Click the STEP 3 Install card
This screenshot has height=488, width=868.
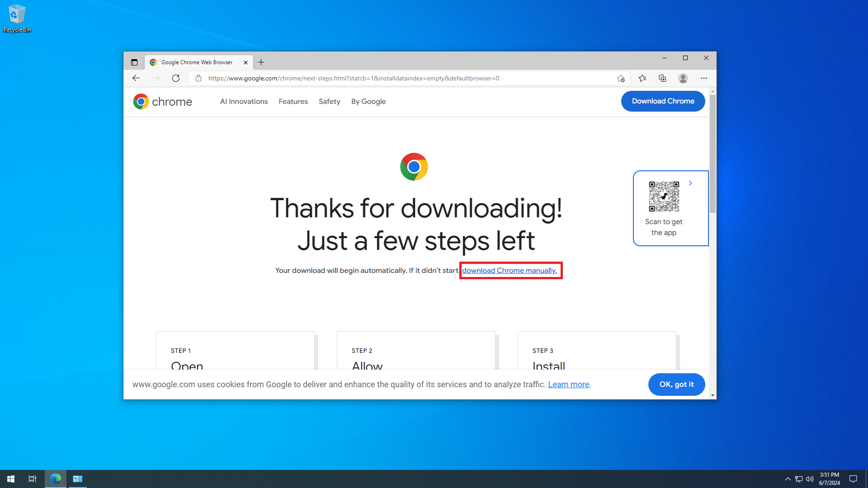click(x=597, y=351)
